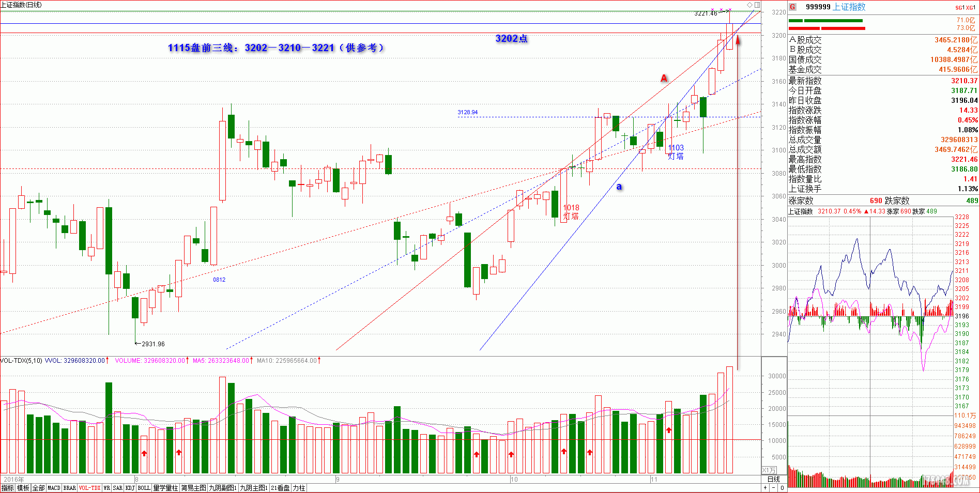Click the 上证换手 value 1.13%
Viewport: 980px width, 493px height.
pos(968,189)
